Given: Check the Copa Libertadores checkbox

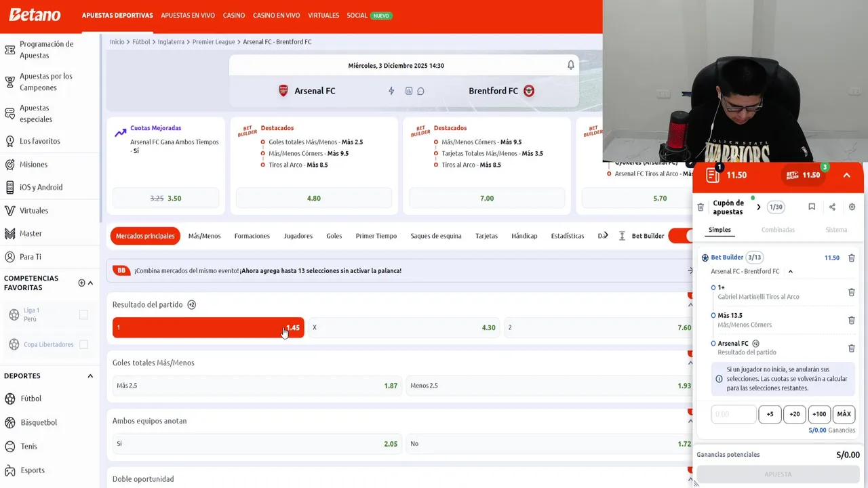Looking at the screenshot, I should click(83, 344).
